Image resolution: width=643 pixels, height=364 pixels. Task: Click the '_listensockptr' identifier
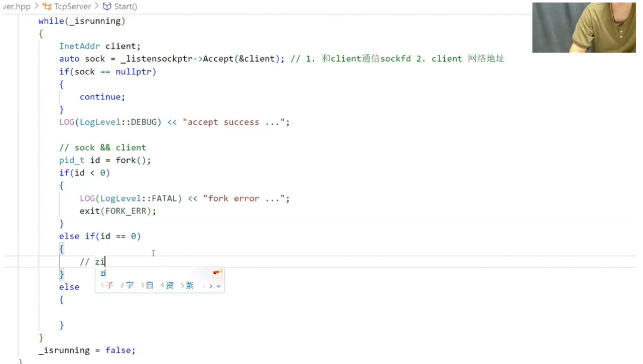tap(156, 59)
